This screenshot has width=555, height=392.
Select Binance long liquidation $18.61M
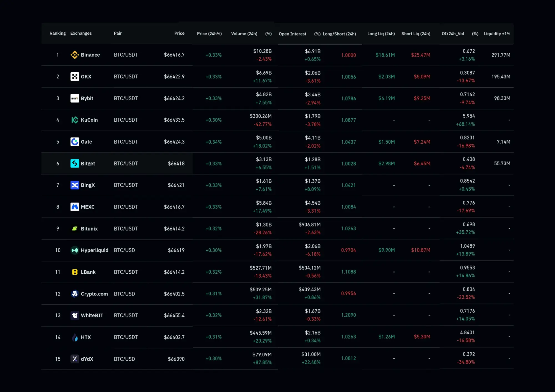point(385,55)
